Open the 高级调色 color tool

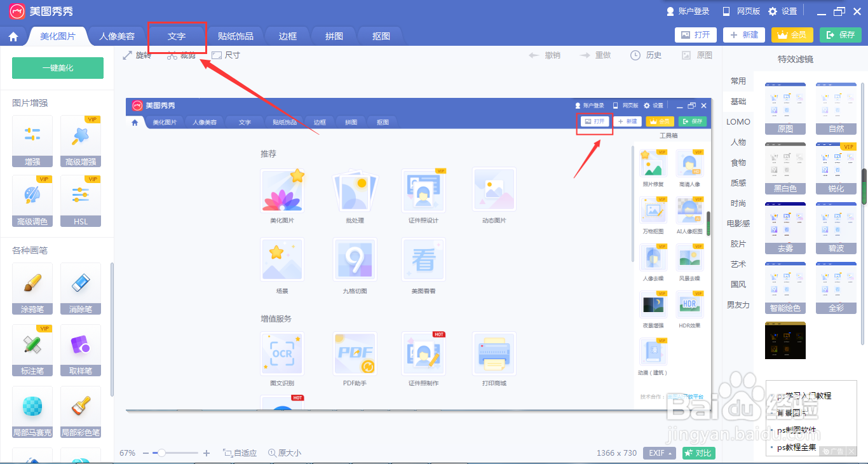[x=32, y=201]
